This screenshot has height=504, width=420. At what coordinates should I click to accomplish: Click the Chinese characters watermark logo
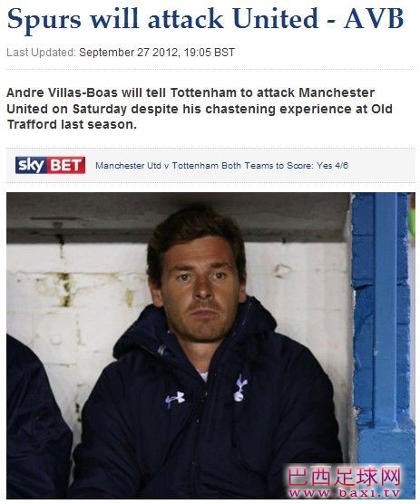344,477
